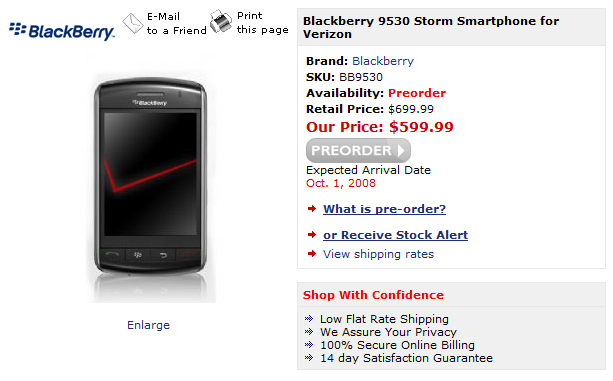Click bullet icon beside We Assure Your Privacy
The image size is (613, 381).
(309, 332)
